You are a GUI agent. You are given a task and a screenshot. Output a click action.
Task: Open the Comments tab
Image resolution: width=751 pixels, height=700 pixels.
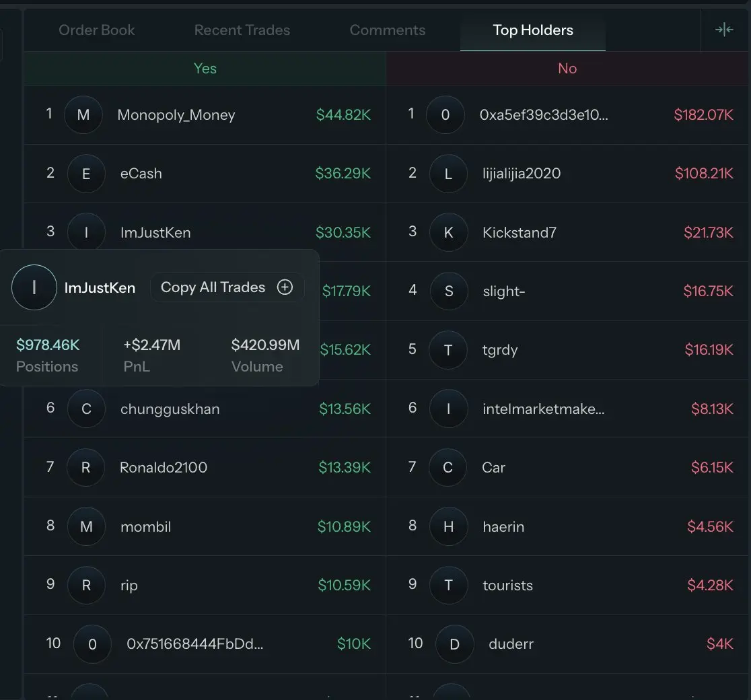(x=388, y=30)
